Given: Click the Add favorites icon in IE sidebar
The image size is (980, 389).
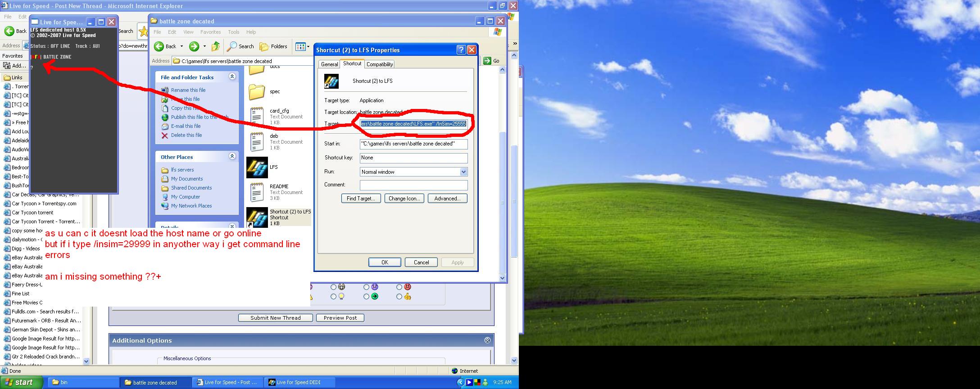Looking at the screenshot, I should (x=7, y=66).
